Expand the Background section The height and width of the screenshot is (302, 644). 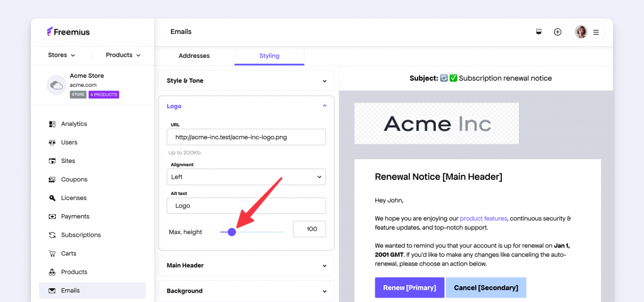[x=247, y=291]
